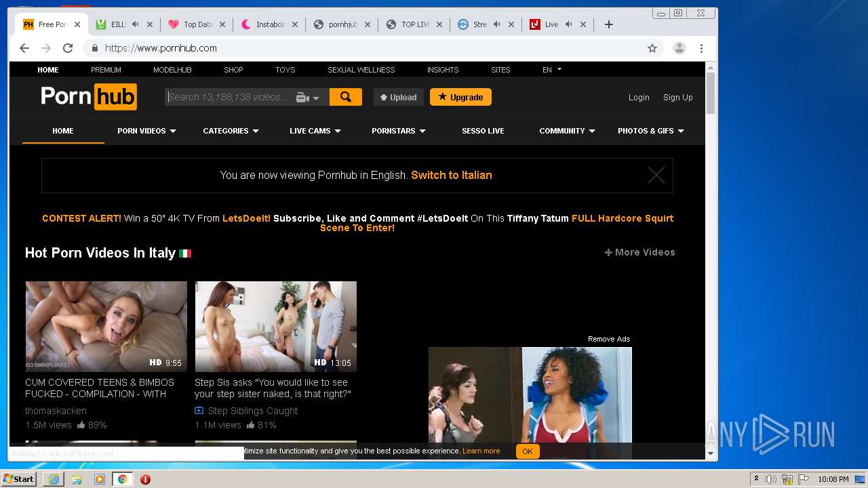868x488 pixels.
Task: Go back using the browser back arrow
Action: click(24, 48)
